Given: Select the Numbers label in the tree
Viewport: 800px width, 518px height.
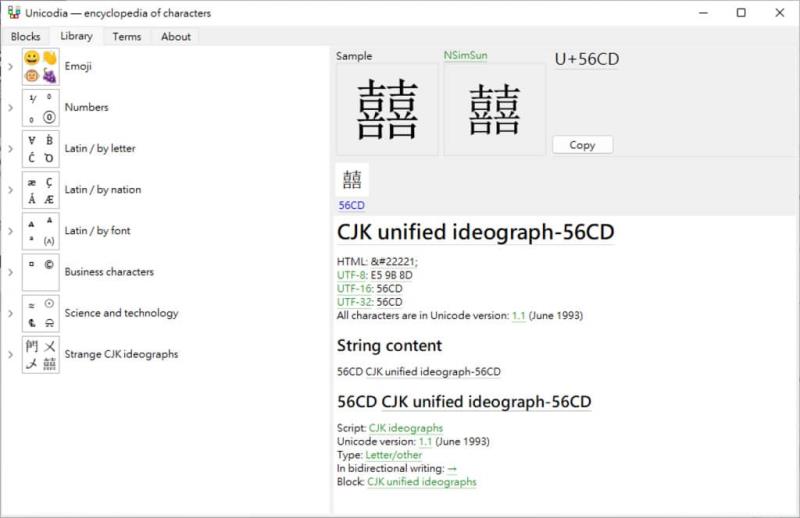Looking at the screenshot, I should 86,107.
